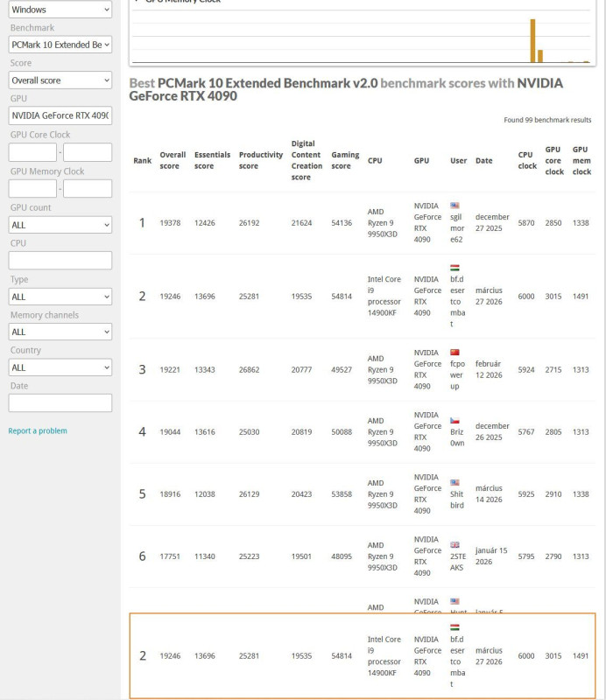Click the GPU mem clock column header
The width and height of the screenshot is (606, 700).
581,160
